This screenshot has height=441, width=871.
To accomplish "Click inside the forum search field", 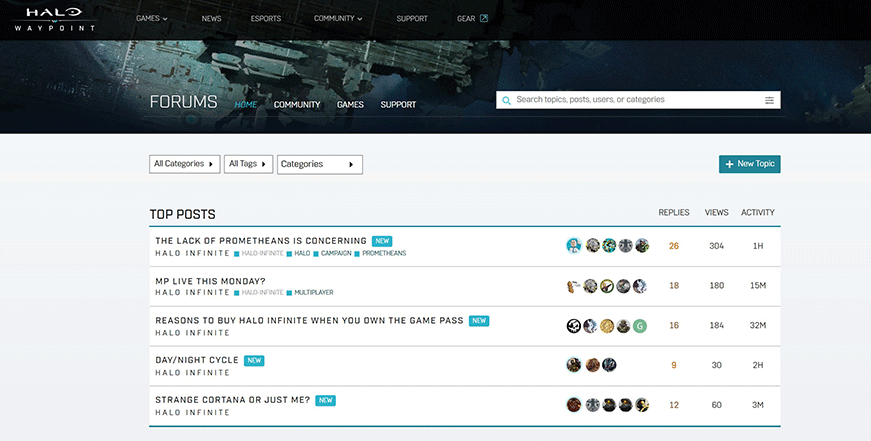I will [x=638, y=100].
